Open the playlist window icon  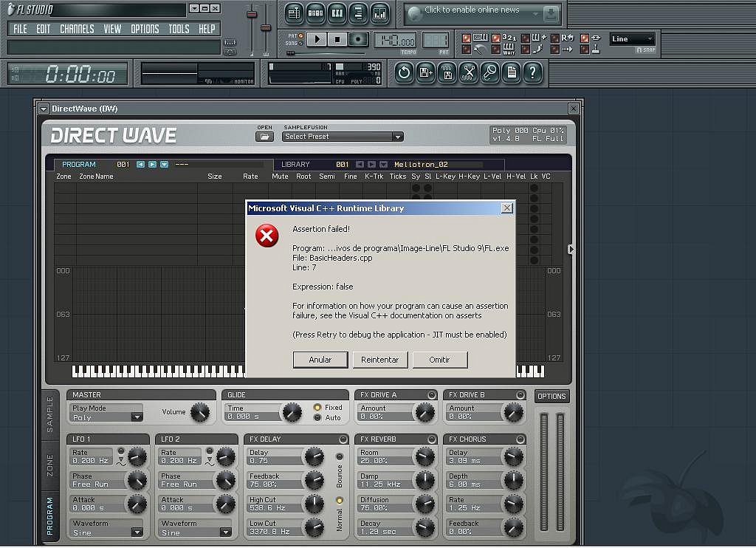coord(295,13)
